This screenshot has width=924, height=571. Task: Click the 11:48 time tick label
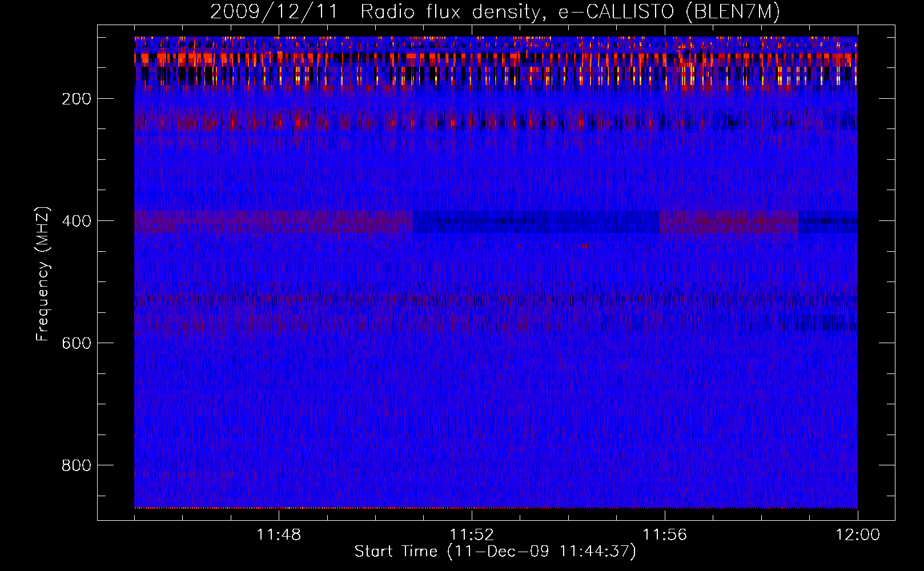[x=279, y=535]
